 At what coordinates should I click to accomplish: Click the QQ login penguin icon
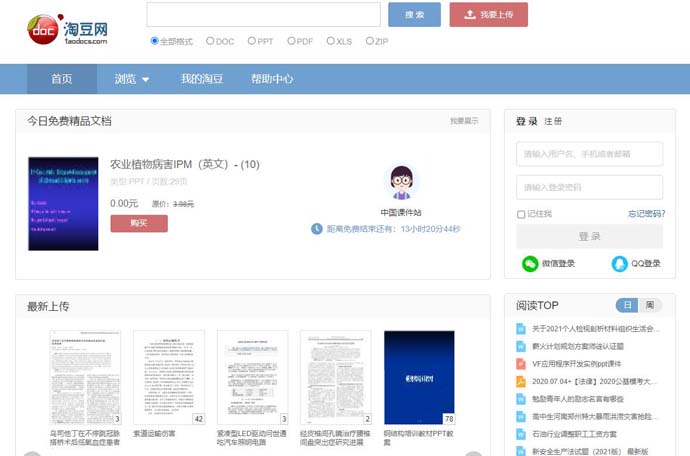tap(620, 264)
